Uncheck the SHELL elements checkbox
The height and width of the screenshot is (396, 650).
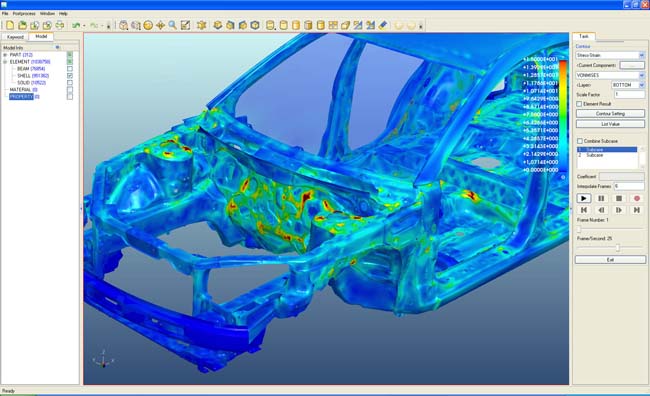coord(70,76)
